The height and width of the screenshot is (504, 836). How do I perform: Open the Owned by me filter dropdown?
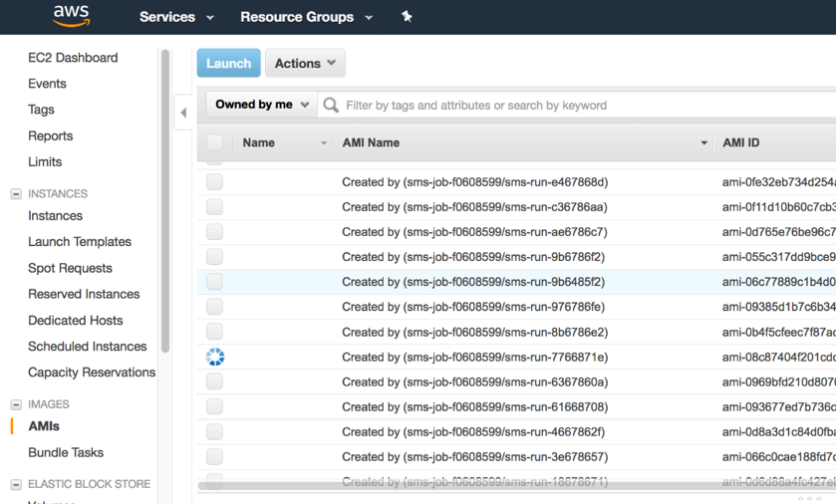point(262,105)
